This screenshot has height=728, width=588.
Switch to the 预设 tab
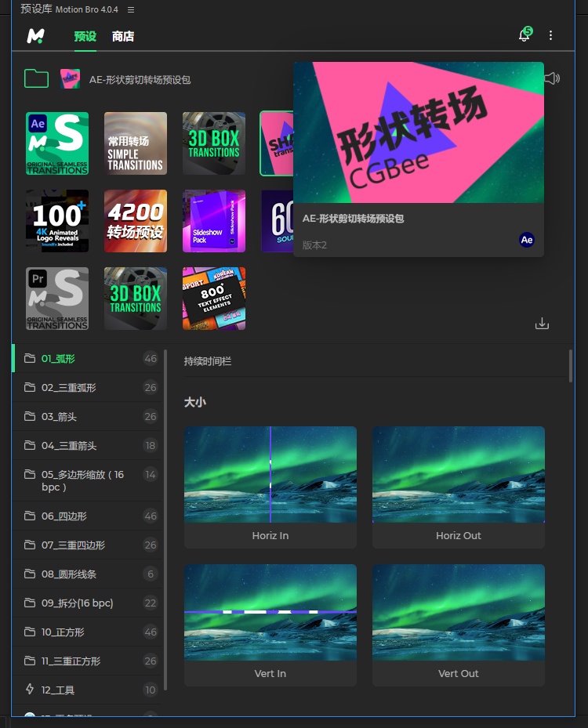[x=85, y=36]
